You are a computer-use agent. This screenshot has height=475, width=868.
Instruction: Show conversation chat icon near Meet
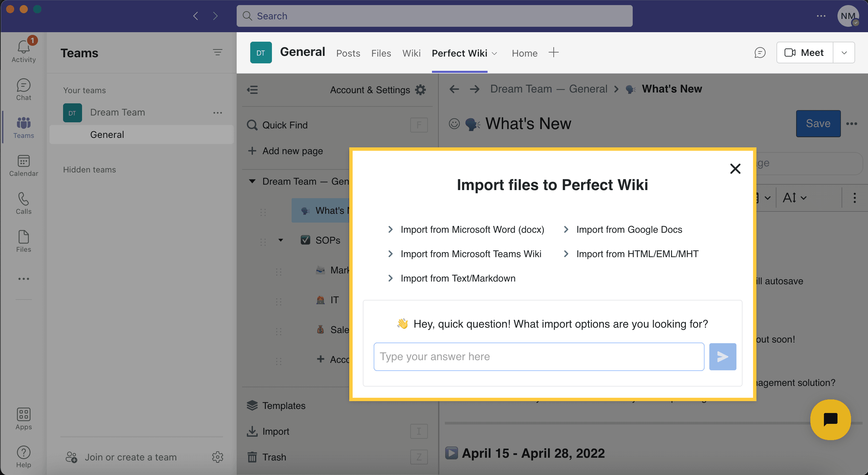(x=760, y=53)
